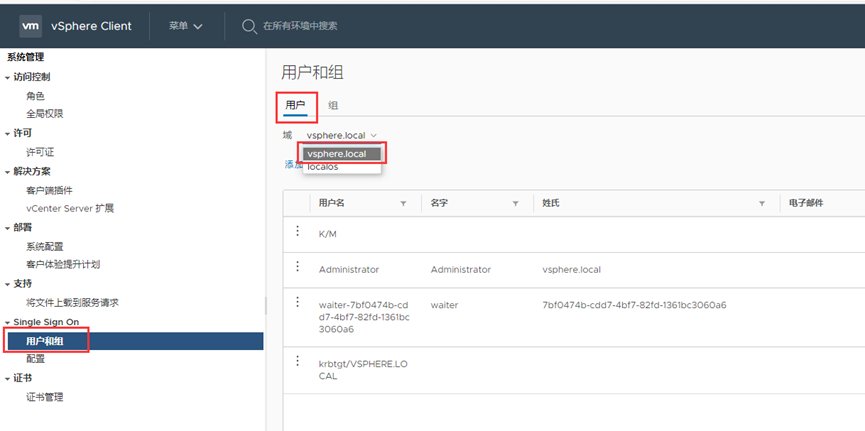Click the 在所有环境中搜索 search field
The height and width of the screenshot is (431, 865).
click(x=301, y=26)
